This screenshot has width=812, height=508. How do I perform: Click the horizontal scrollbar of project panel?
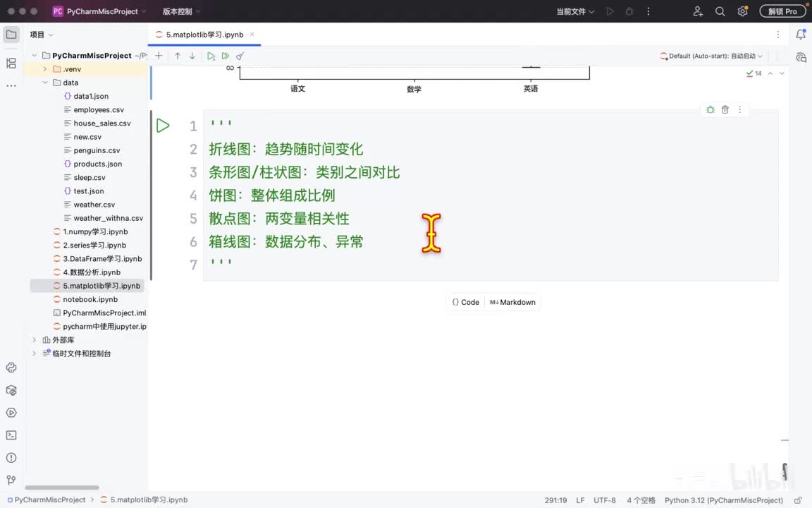pos(61,488)
